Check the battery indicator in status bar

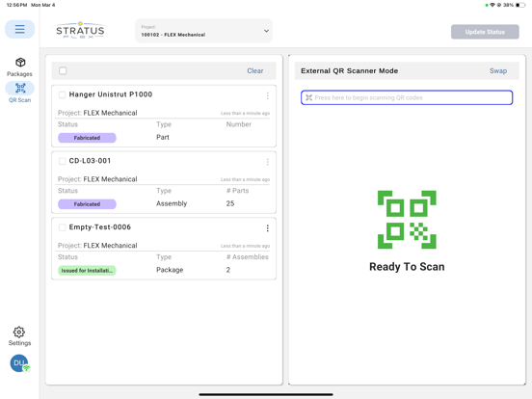[520, 5]
